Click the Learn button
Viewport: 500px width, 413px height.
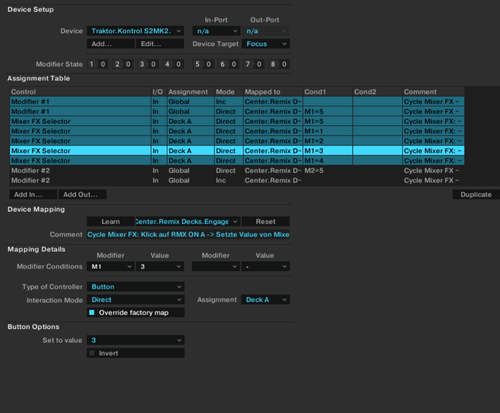coord(111,221)
